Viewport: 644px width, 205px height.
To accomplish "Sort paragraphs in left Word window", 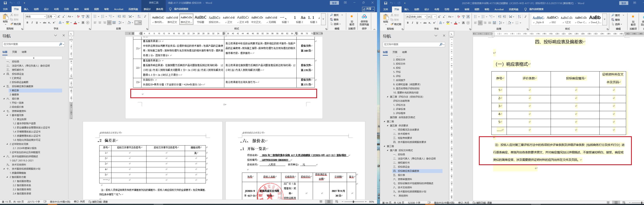I will 139,16.
